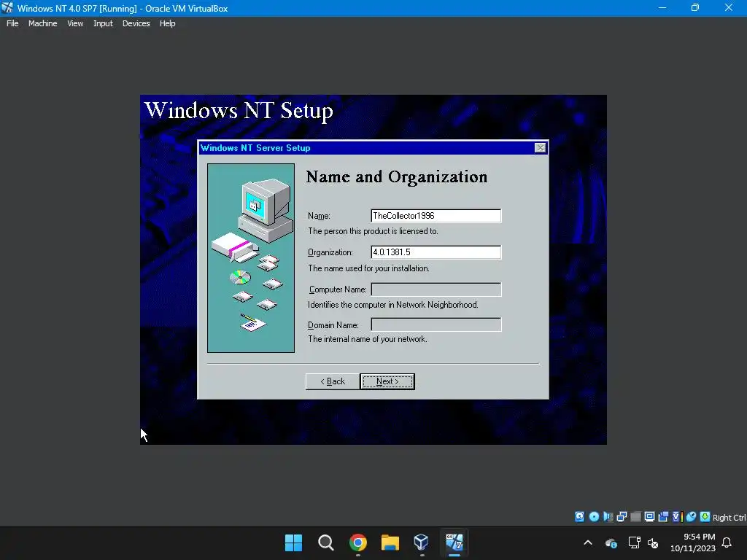Image resolution: width=747 pixels, height=560 pixels.
Task: Click the virtualization CPU load indicator
Action: tap(677, 517)
